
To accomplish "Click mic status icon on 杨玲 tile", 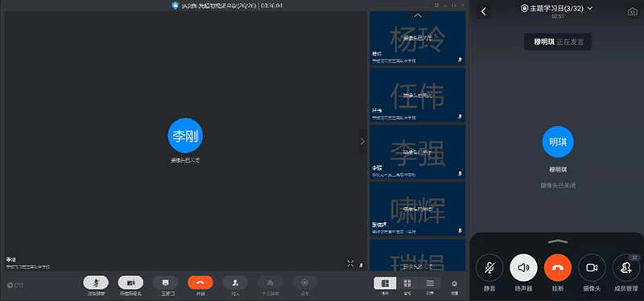I will [460, 60].
